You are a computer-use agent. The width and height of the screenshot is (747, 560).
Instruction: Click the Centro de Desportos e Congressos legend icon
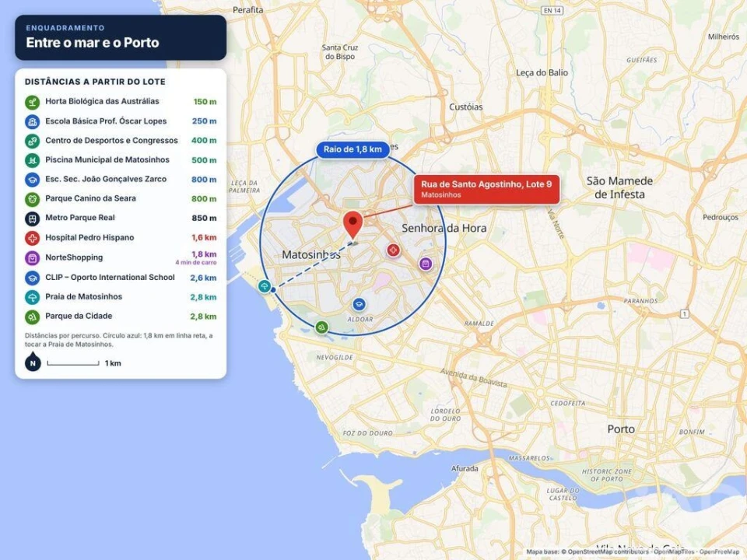point(33,141)
